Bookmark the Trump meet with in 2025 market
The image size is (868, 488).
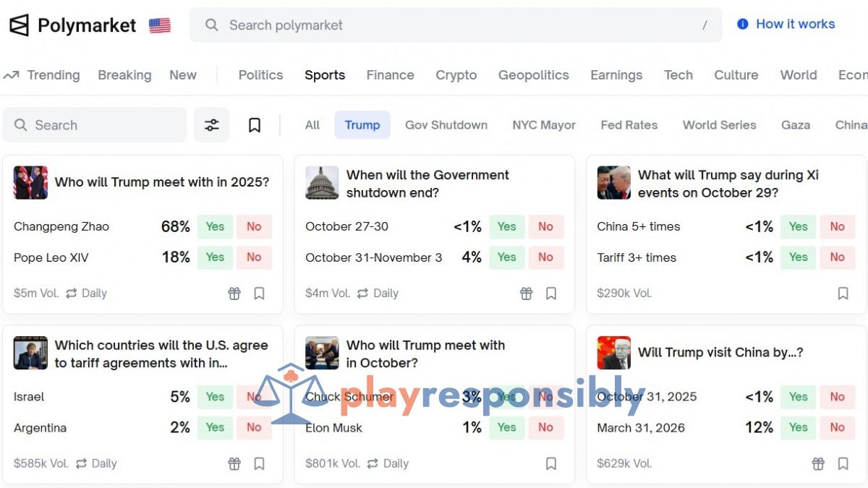point(259,294)
